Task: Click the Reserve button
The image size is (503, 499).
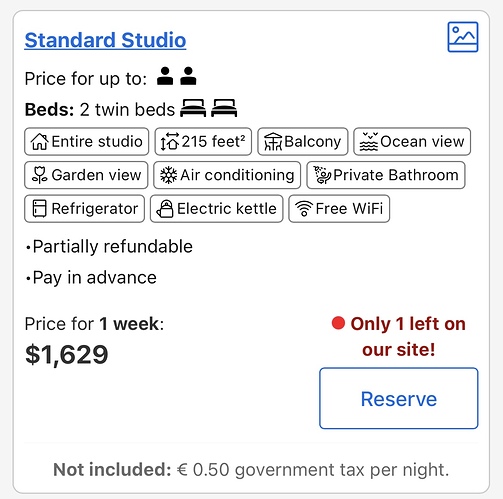Action: click(x=399, y=398)
